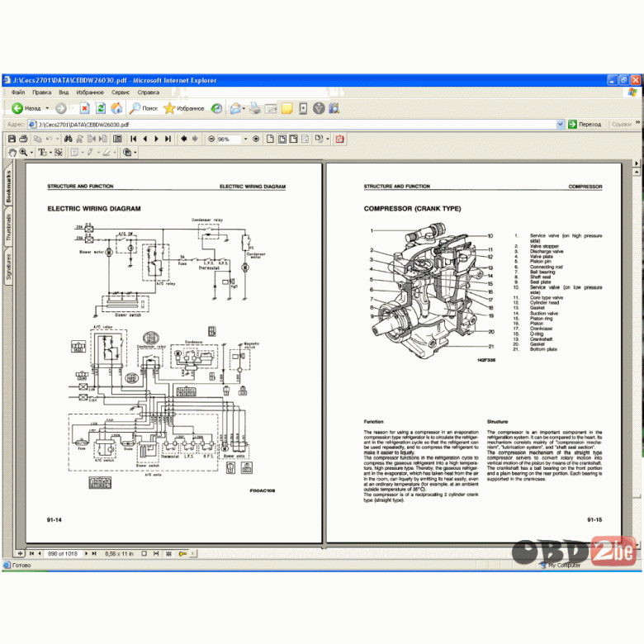The image size is (644, 644).
Task: Print the PDF from the Acrobat toolbar
Action: [x=23, y=139]
